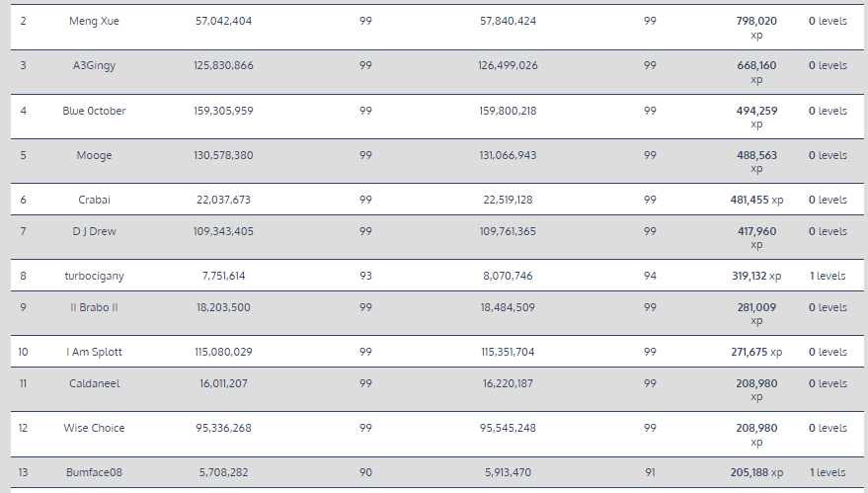Open Bumface08 player profile
This screenshot has height=493, width=868.
coord(94,472)
